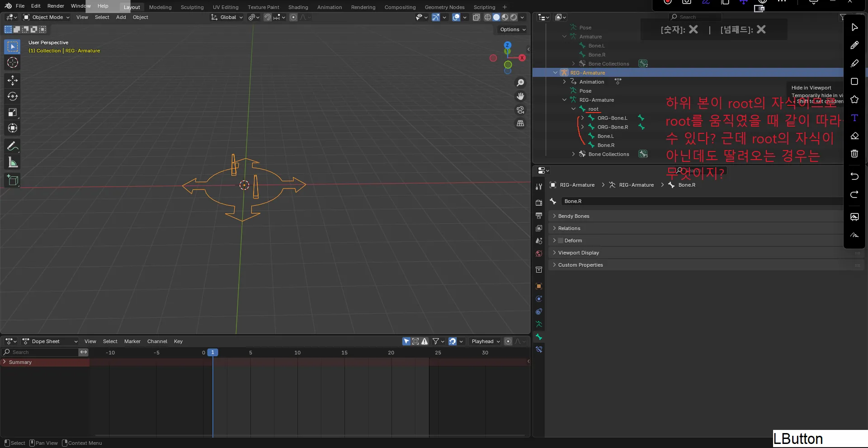
Task: Select the Add Cube tool
Action: point(13,180)
